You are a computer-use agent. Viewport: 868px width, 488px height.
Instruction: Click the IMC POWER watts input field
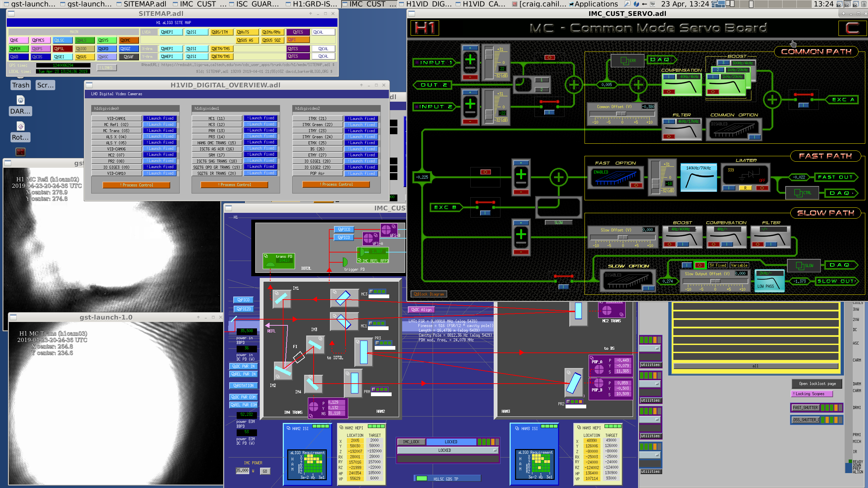[x=242, y=471]
